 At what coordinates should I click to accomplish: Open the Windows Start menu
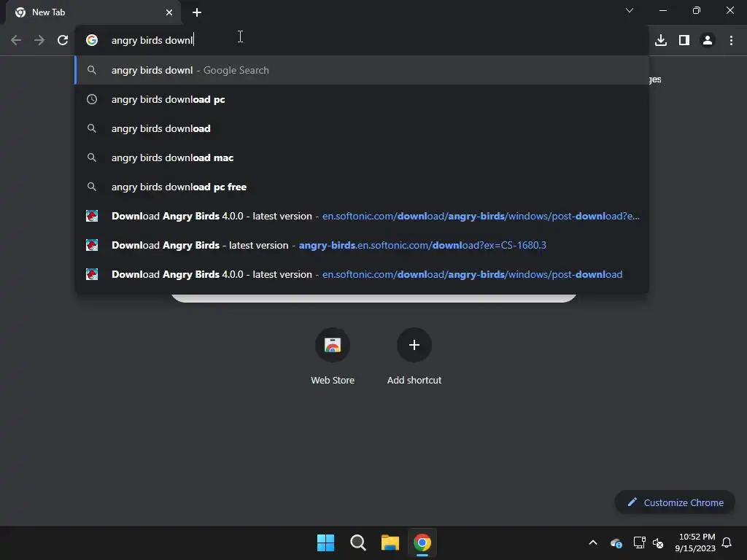pos(326,542)
